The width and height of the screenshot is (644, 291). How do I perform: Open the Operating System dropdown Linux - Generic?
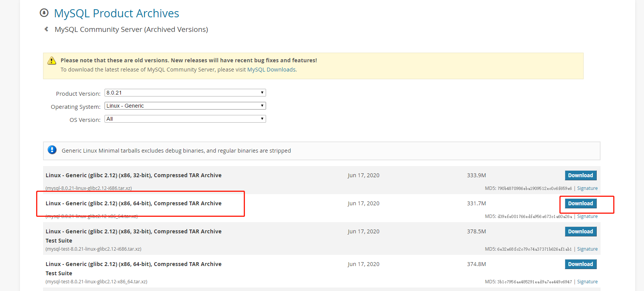click(185, 106)
